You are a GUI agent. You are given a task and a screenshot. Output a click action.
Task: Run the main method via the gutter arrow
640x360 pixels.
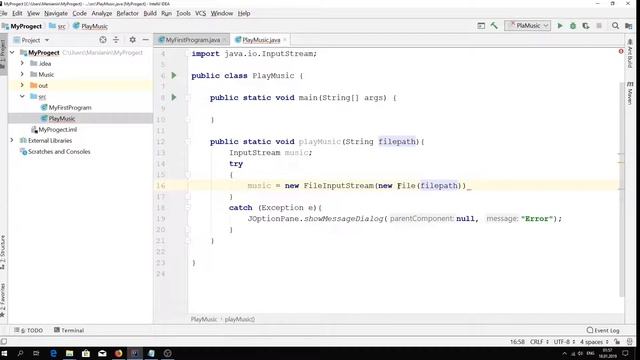point(174,98)
